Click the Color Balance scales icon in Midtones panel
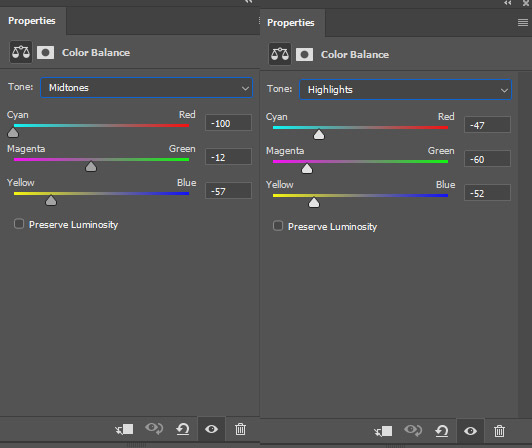Screen dimensions: 532x448 coord(21,52)
